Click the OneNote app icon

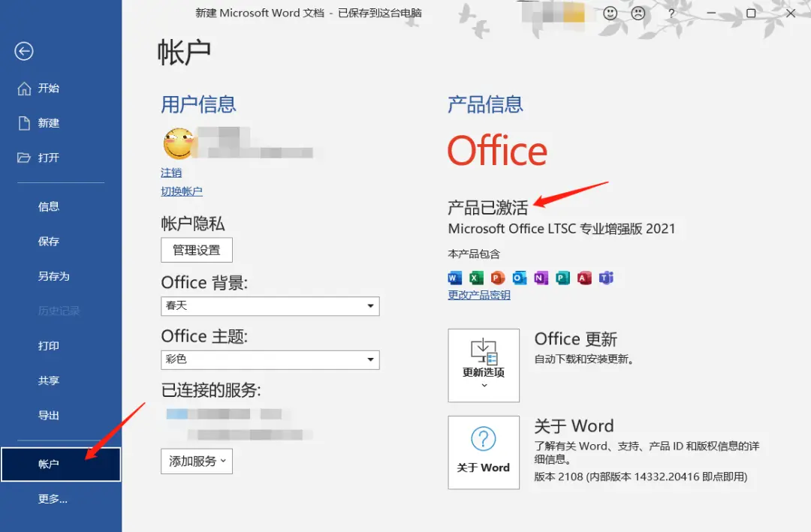541,278
